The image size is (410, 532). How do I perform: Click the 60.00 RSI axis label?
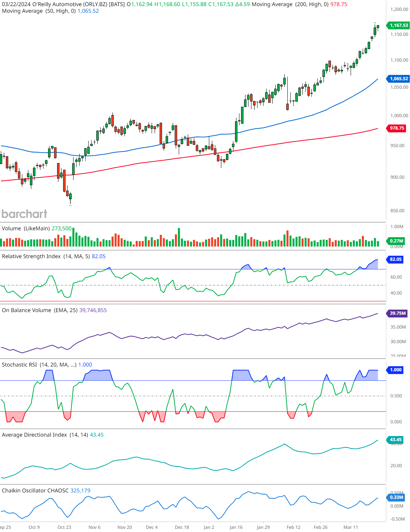tap(396, 277)
